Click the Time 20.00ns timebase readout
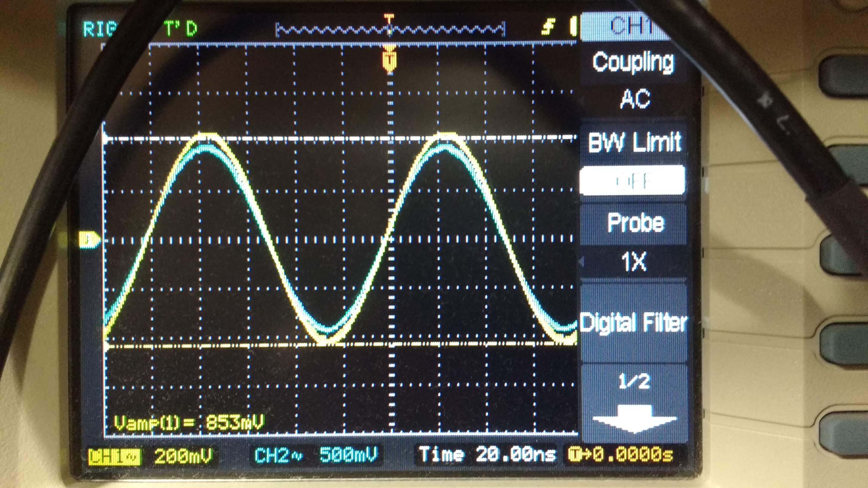Image resolution: width=868 pixels, height=488 pixels. click(x=487, y=455)
